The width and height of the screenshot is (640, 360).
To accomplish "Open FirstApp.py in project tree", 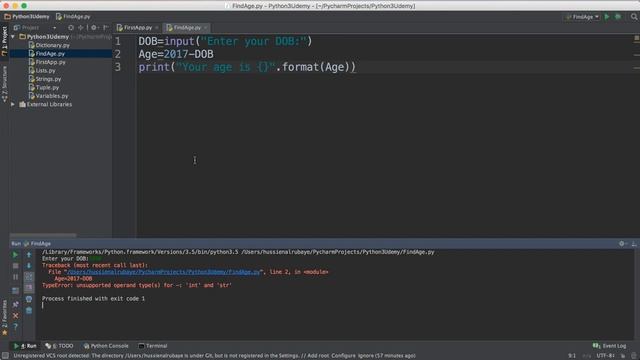I will [x=47, y=62].
